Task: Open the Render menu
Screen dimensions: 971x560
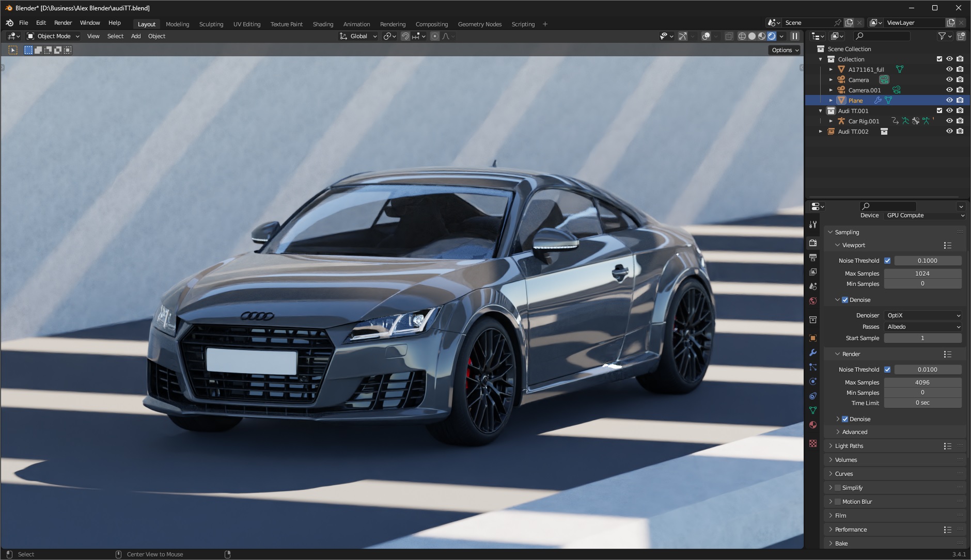Action: coord(63,23)
